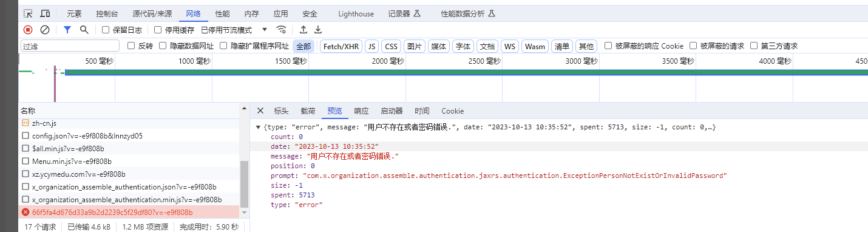Filter requests by JS
Viewport: 868px width, 232px height.
371,46
